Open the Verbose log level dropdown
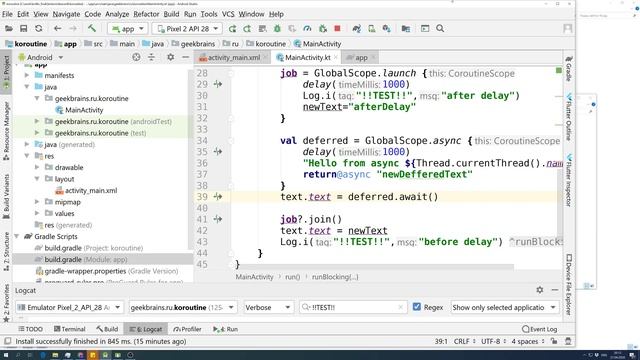The height and width of the screenshot is (360, 640). click(x=268, y=307)
